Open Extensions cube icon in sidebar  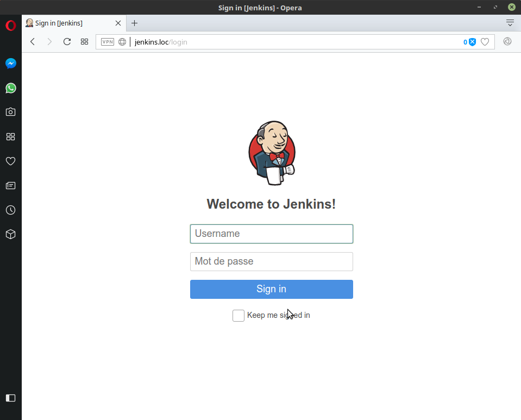tap(11, 235)
